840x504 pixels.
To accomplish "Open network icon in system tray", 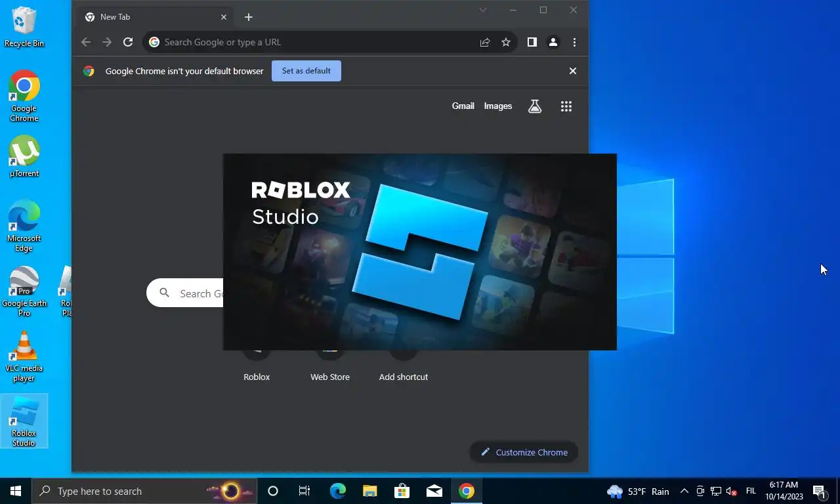I will click(x=716, y=491).
